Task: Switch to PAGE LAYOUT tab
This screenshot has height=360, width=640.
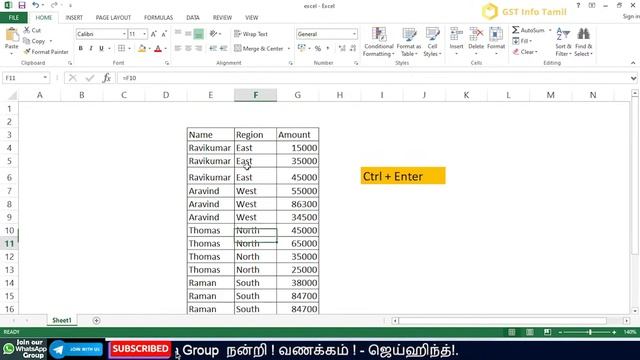Action: click(113, 18)
